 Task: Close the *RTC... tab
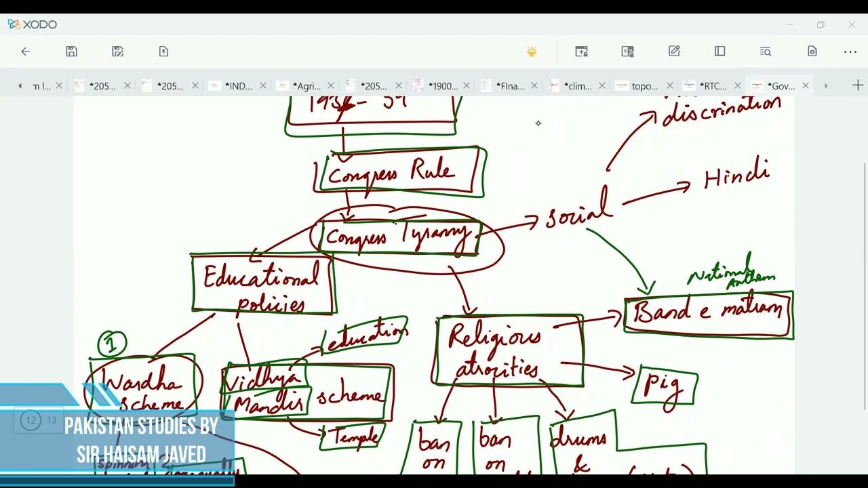(738, 86)
